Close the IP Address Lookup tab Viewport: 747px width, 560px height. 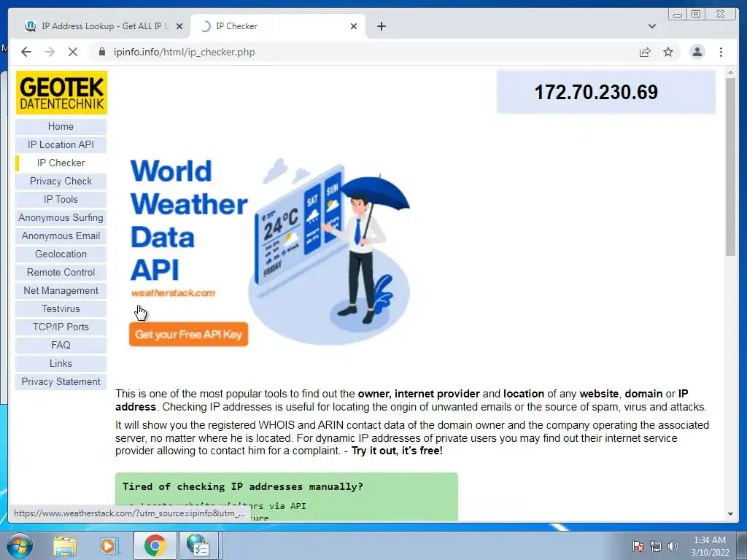[x=179, y=26]
